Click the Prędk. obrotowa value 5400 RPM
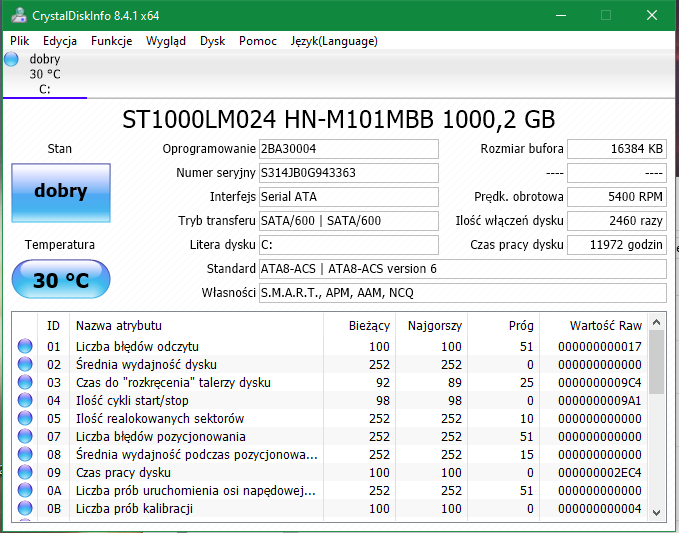This screenshot has width=679, height=533. (x=617, y=197)
